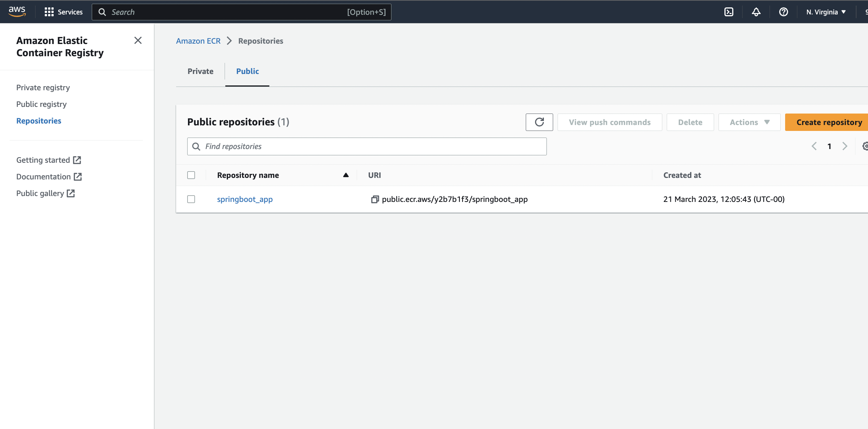
Task: Expand the Actions dropdown
Action: pos(750,122)
